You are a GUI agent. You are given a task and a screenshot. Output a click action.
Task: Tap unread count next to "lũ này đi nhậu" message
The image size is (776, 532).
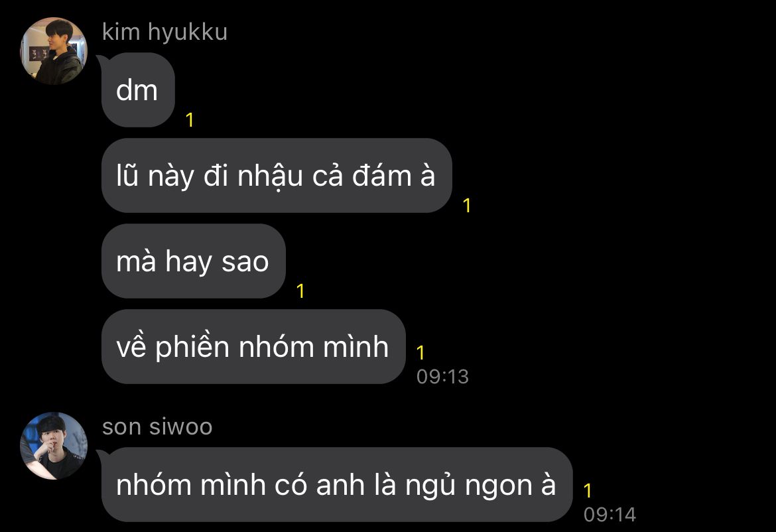coord(467,206)
